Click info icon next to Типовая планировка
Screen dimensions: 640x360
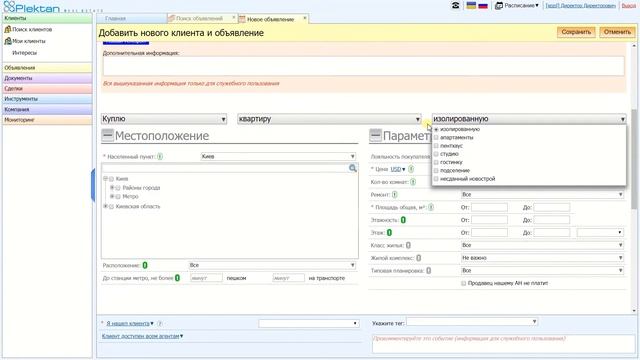pos(428,271)
